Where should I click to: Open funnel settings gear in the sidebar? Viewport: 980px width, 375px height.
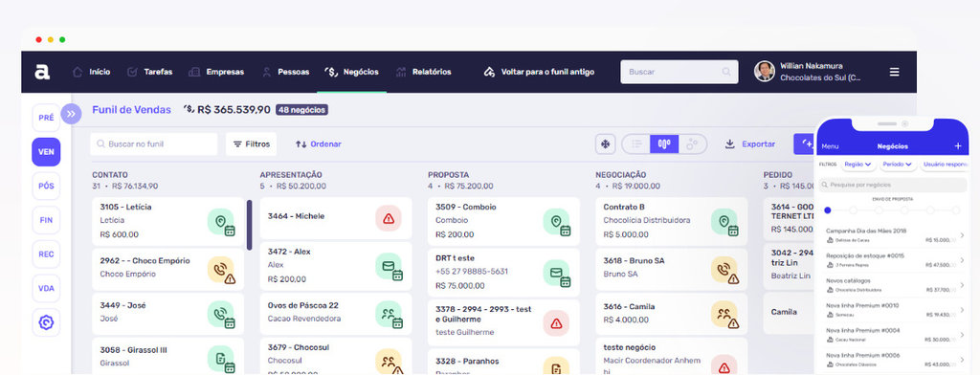pos(46,322)
